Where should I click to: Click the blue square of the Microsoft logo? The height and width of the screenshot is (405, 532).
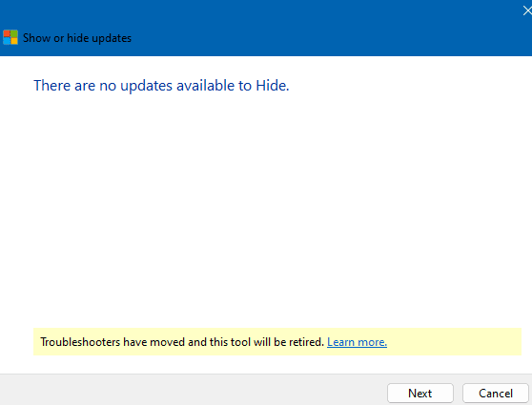[x=7, y=41]
